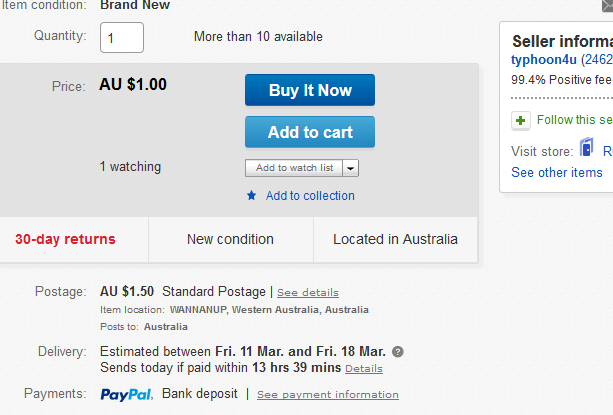This screenshot has width=613, height=415.
Task: Close the panel with the top-right X
Action: coord(608,5)
